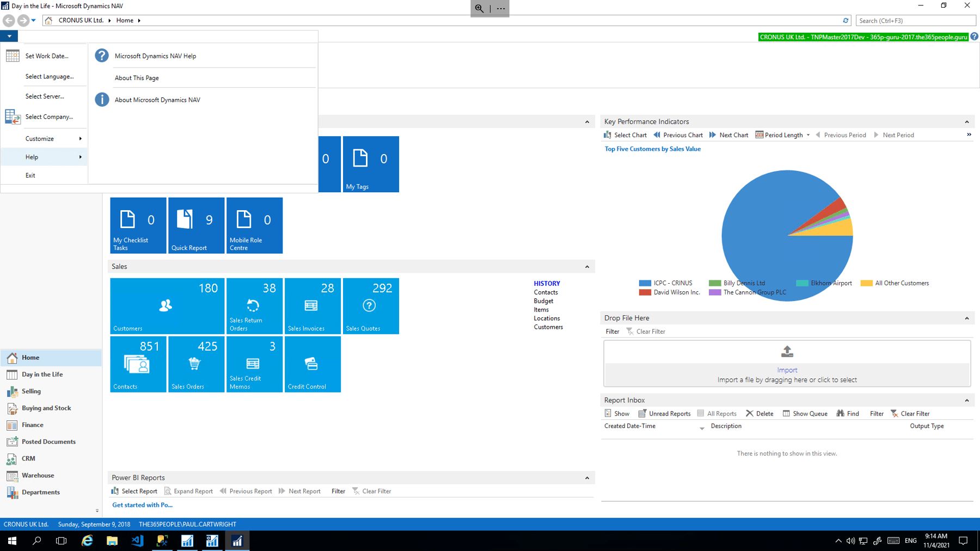980x551 pixels.
Task: Expand the Customize submenu
Action: coord(41,138)
